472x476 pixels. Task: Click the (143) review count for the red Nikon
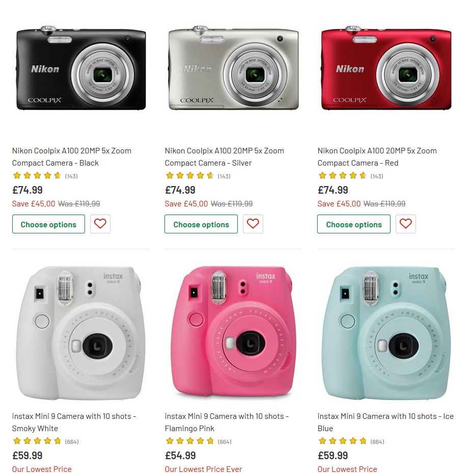coord(377,175)
